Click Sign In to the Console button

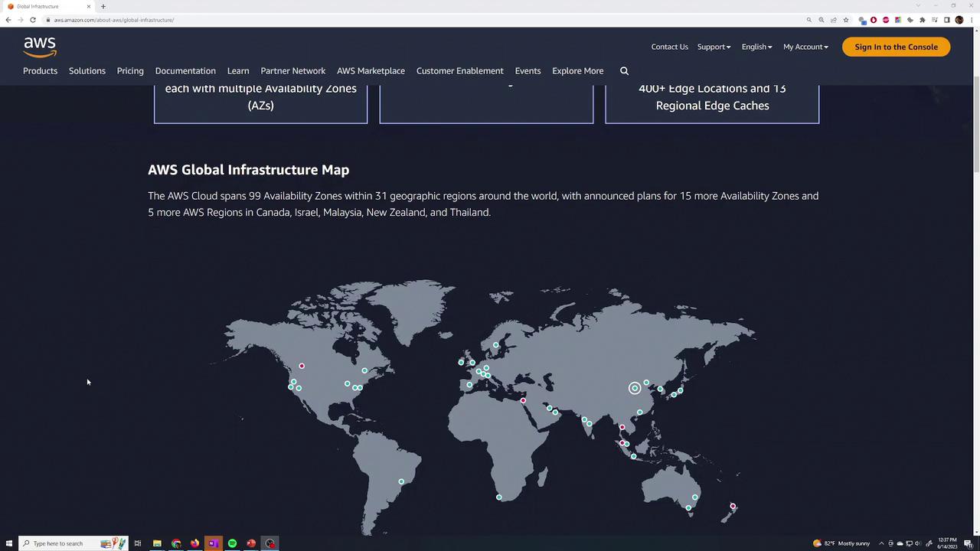[896, 47]
